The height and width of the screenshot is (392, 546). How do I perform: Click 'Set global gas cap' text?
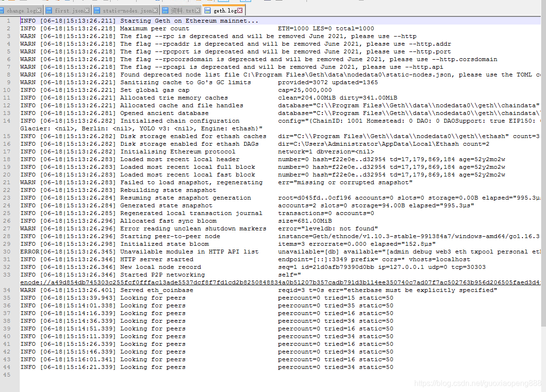(154, 90)
